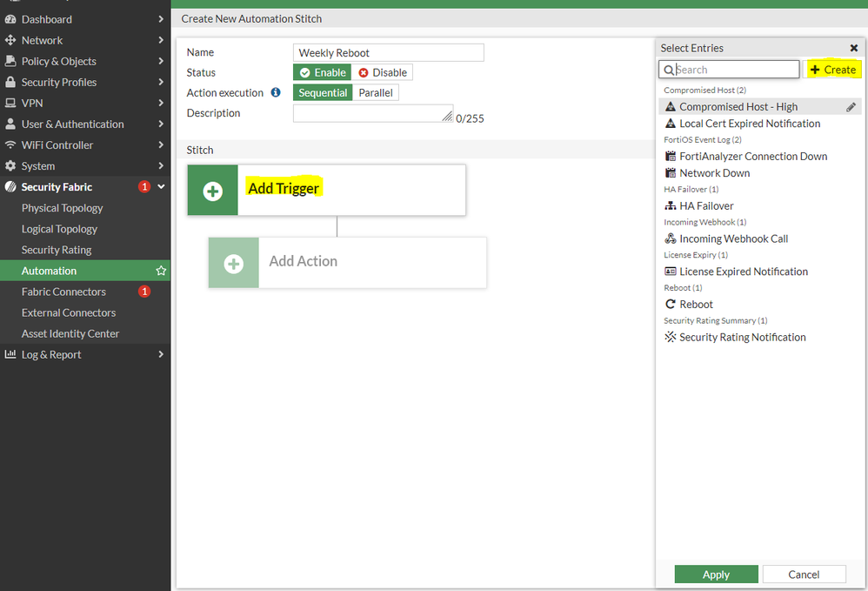Click the Add Action label
The width and height of the screenshot is (868, 591).
pyautogui.click(x=303, y=261)
